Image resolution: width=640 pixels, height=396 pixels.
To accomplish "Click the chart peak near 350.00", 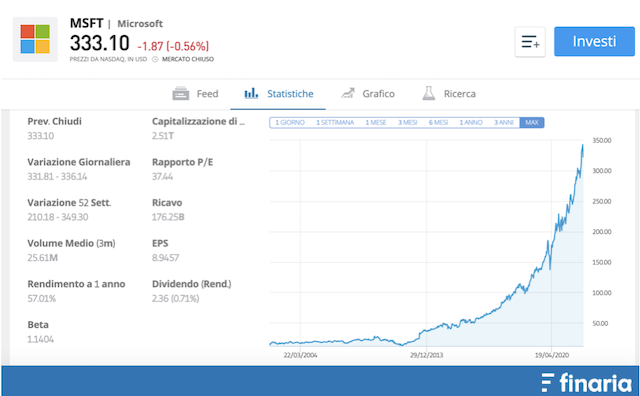I will 582,145.
